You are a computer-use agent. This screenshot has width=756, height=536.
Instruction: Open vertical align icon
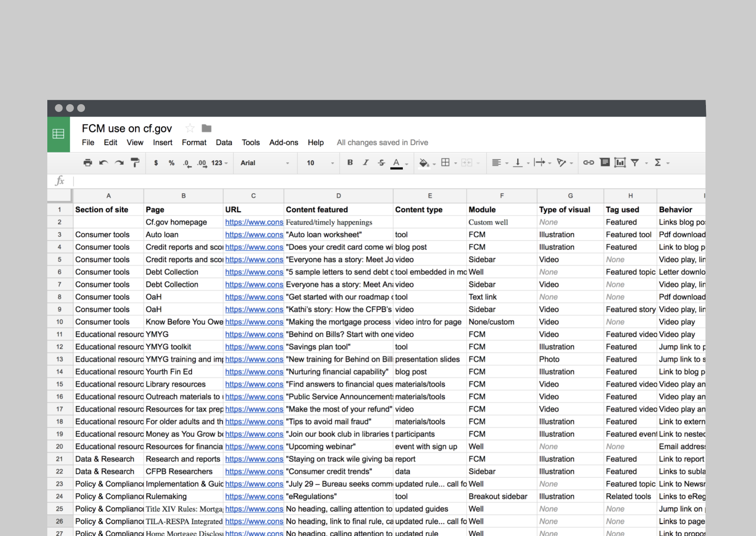pos(518,162)
